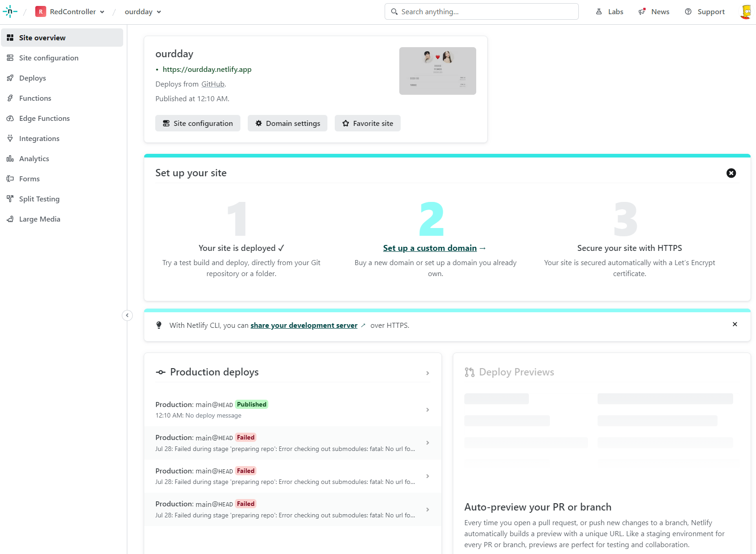Dismiss the Set up your site panel
This screenshot has width=756, height=554.
coord(731,173)
